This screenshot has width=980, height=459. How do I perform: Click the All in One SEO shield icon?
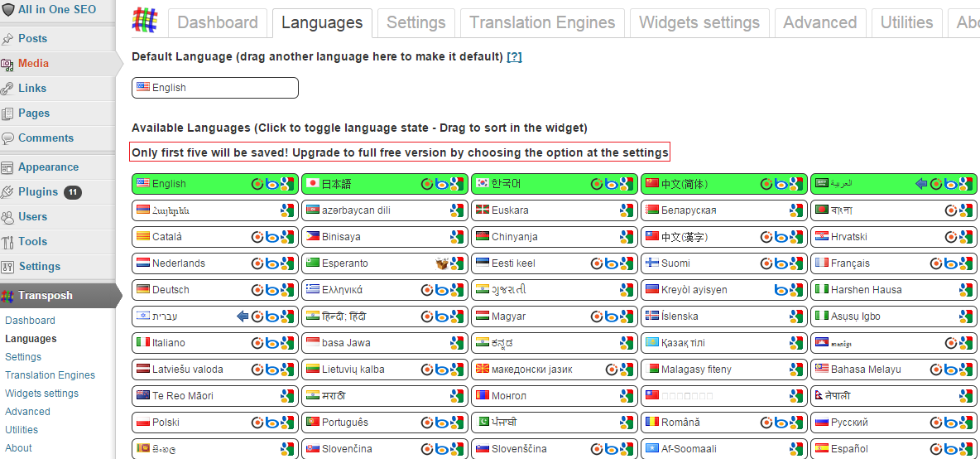pos(8,10)
